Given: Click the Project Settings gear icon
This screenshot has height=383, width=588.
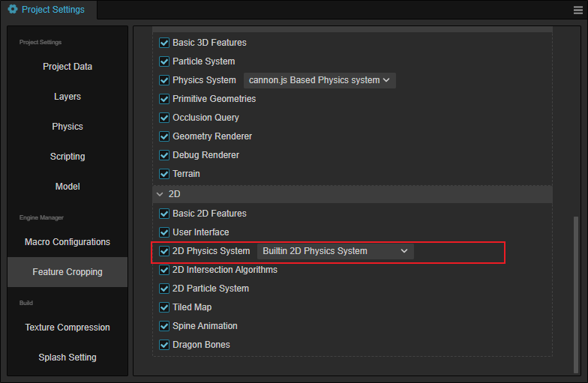Looking at the screenshot, I should point(13,10).
